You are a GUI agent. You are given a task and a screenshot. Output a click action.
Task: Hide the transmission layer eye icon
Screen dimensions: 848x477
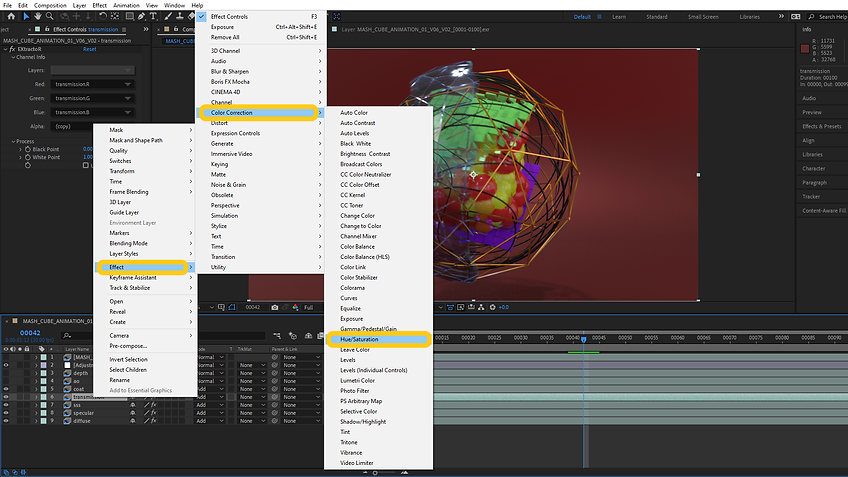[6, 397]
